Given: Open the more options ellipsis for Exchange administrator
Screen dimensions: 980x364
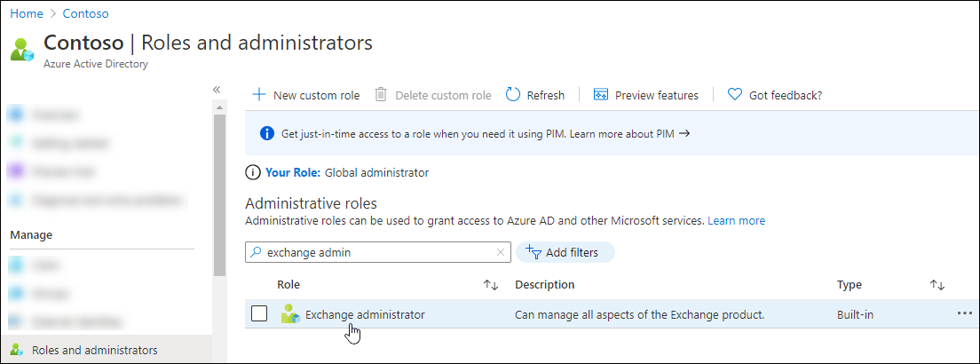Looking at the screenshot, I should 965,313.
